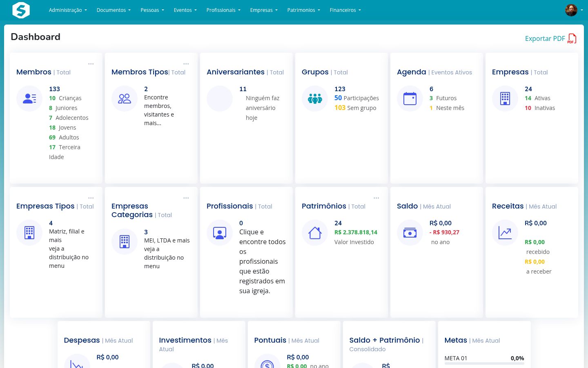Open the Receitas card title
This screenshot has width=588, height=368.
508,206
